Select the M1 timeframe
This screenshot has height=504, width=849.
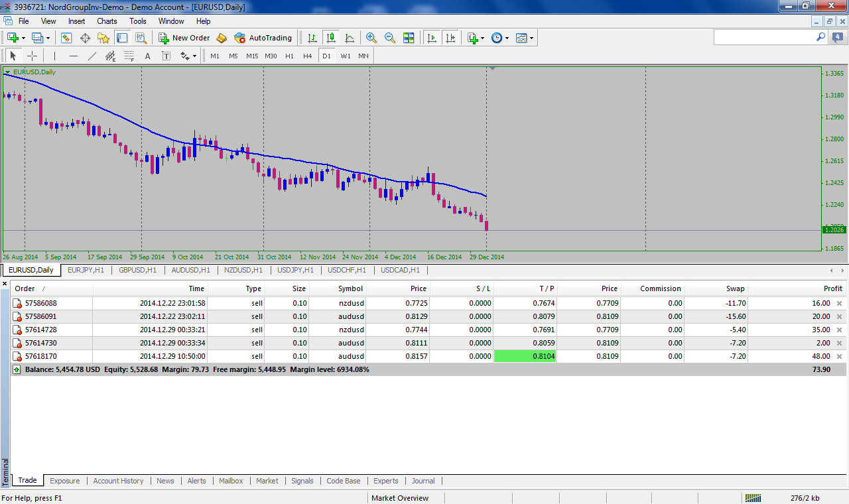coord(215,56)
